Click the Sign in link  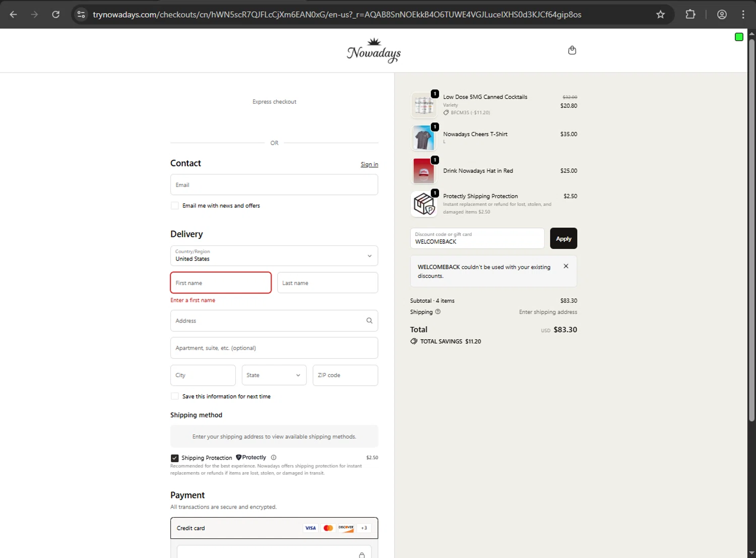369,164
